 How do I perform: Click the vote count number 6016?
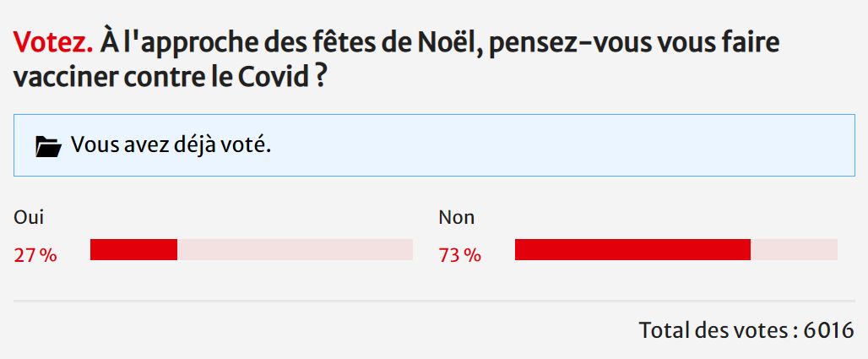(x=829, y=330)
